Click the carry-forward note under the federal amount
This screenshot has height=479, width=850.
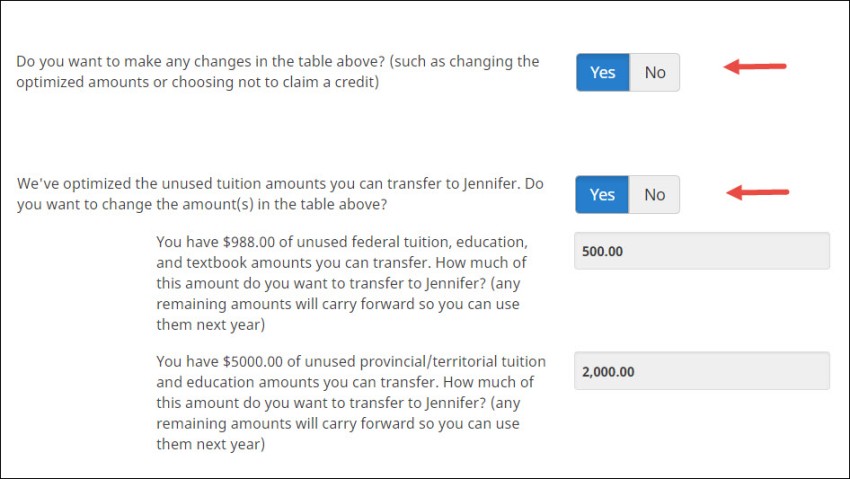point(338,303)
